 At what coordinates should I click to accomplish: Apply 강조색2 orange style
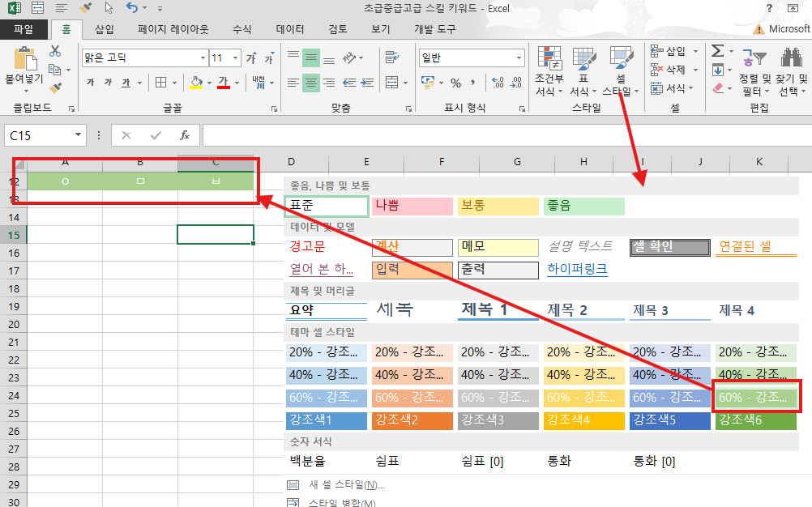click(x=412, y=420)
